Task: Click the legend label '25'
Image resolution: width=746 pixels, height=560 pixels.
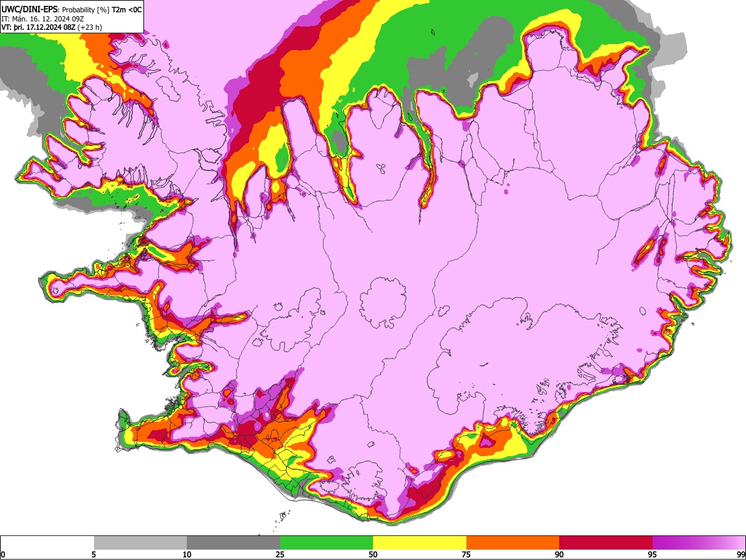Action: (x=280, y=555)
